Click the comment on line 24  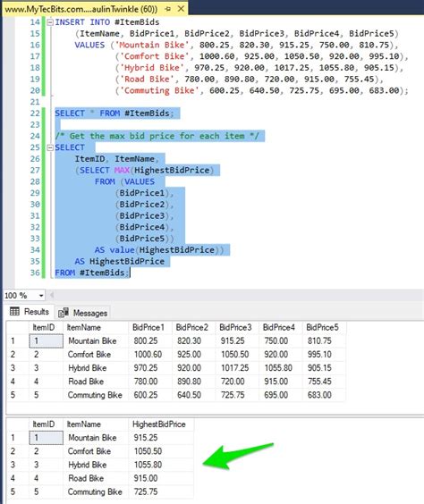click(x=157, y=136)
